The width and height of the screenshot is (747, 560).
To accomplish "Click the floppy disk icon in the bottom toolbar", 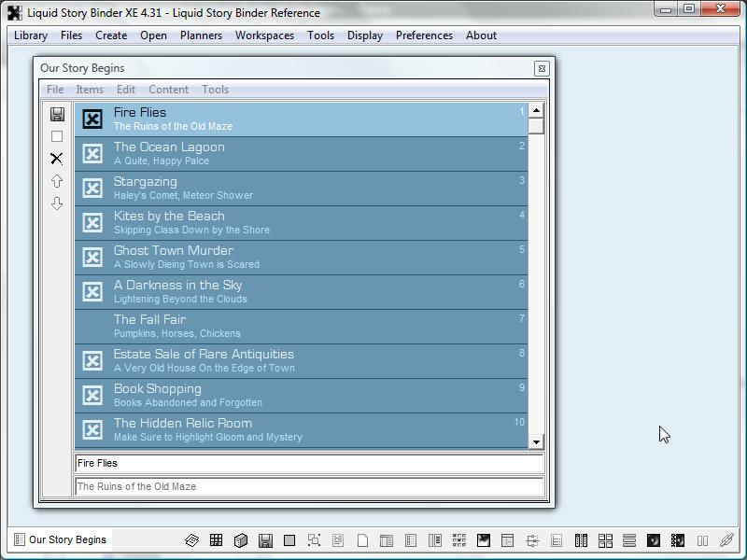I will (x=265, y=540).
